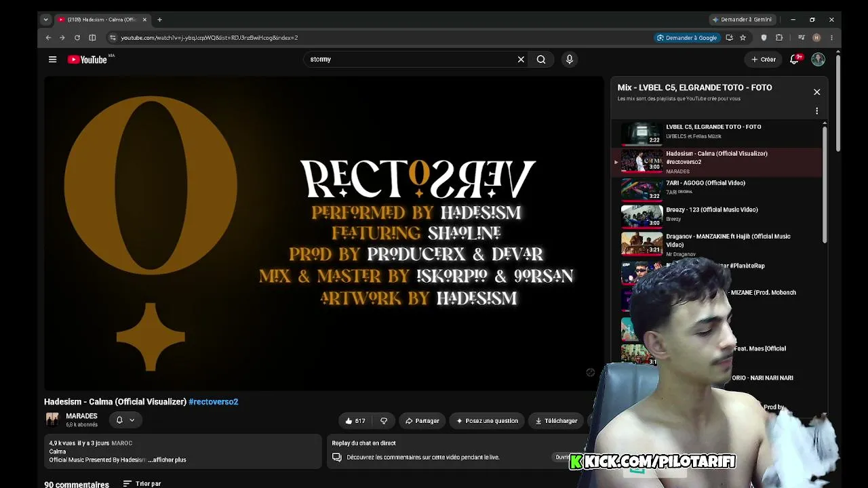Viewport: 868px width, 488px height.
Task: Open the Trier par sort menu
Action: tap(142, 484)
